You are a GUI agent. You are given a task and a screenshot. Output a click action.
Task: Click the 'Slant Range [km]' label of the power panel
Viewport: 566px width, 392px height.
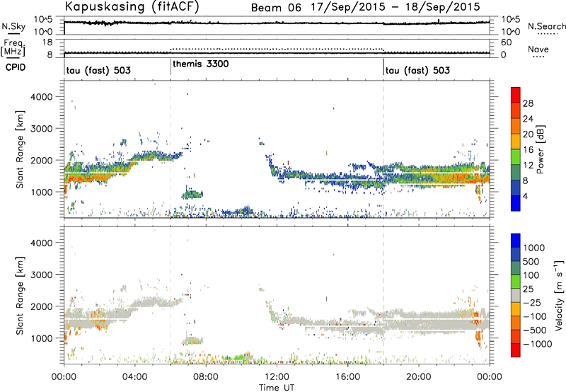(x=20, y=150)
